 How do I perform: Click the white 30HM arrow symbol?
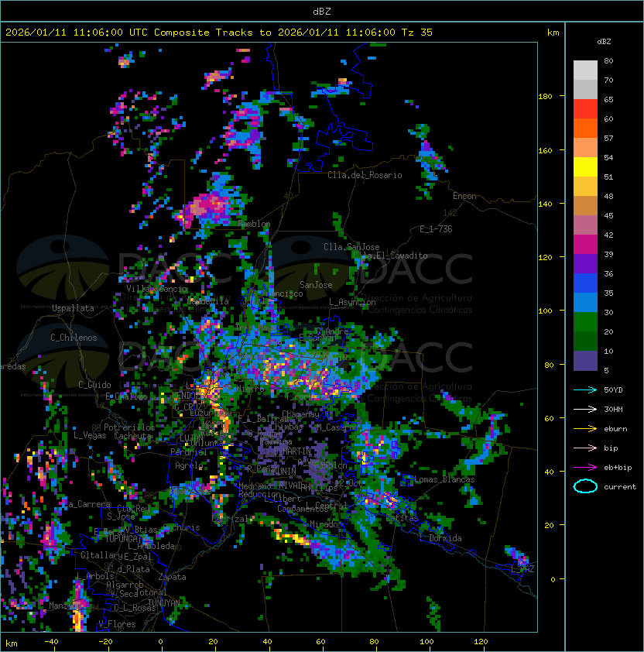pyautogui.click(x=585, y=410)
